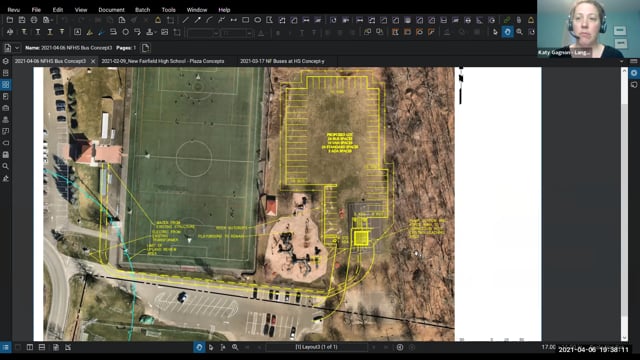This screenshot has height=360, width=640.
Task: Select the Arrow markup tool
Action: tap(198, 20)
